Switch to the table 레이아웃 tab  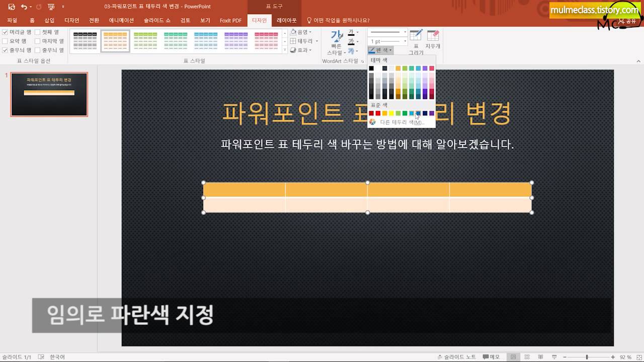click(x=287, y=21)
